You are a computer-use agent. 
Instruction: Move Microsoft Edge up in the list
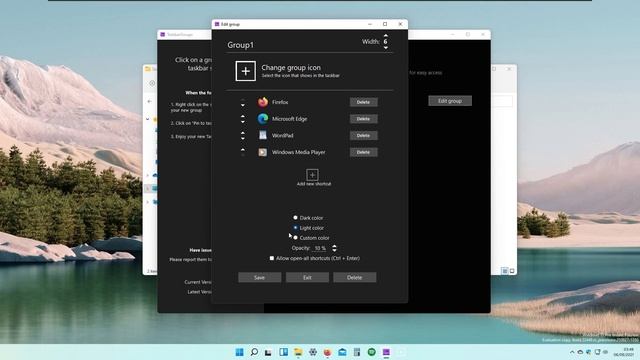243,116
